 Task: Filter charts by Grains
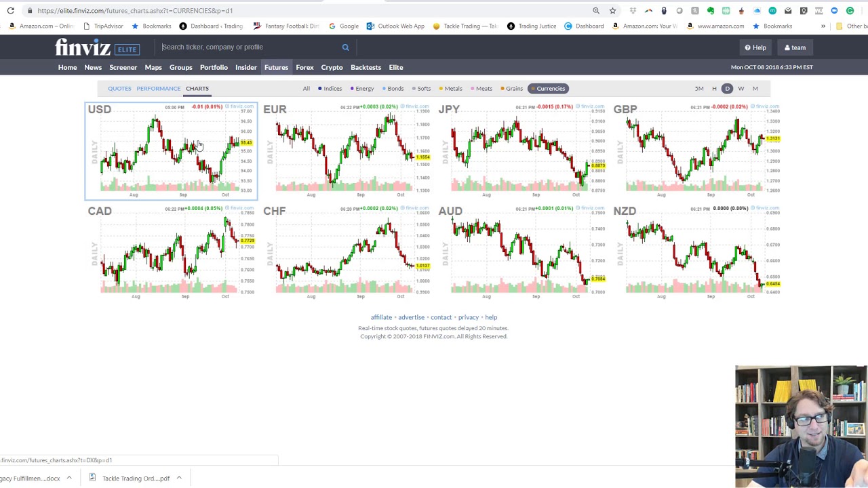[x=512, y=88]
